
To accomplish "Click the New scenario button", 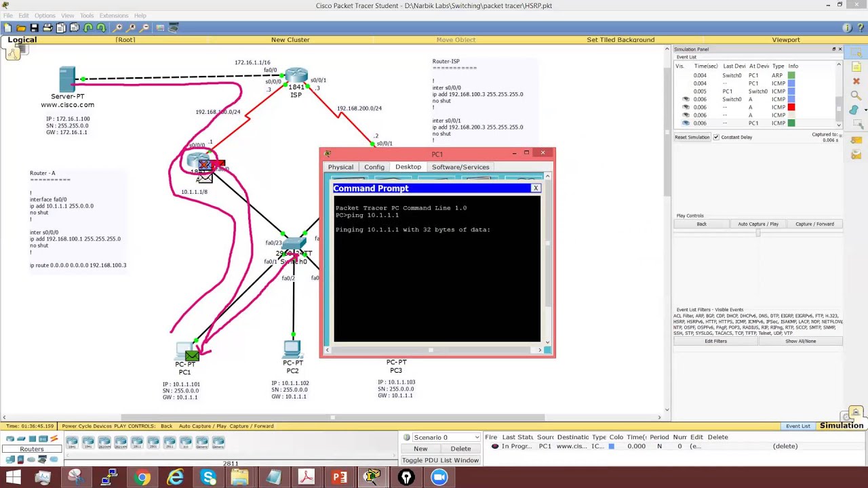I will coord(420,449).
